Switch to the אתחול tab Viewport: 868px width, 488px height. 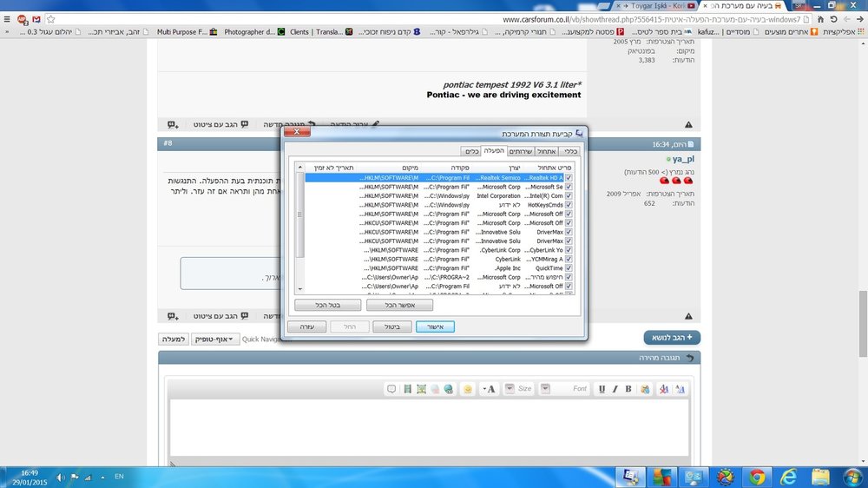[546, 151]
